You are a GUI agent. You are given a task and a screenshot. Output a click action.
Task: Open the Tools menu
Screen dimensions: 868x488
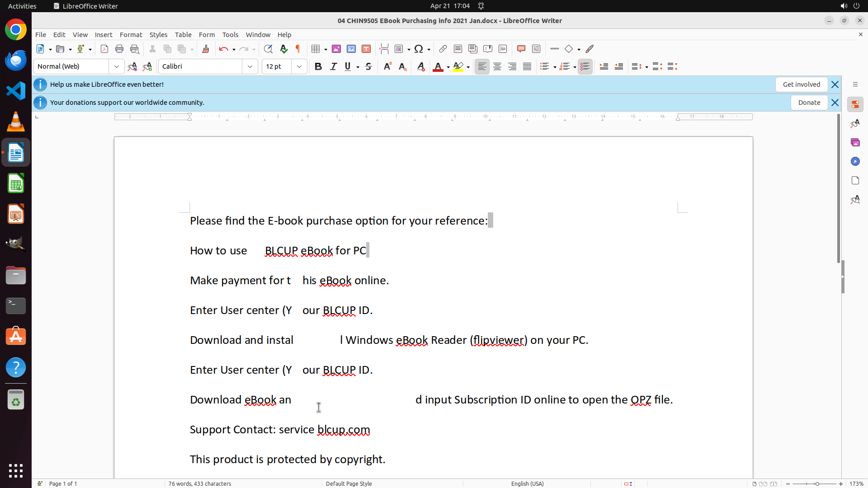pos(230,34)
